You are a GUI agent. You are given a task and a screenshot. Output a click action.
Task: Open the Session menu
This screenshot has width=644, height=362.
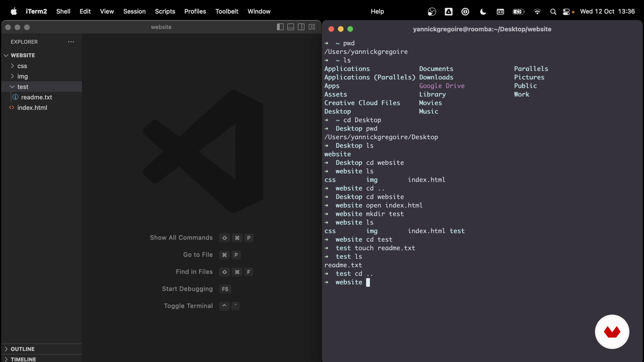click(x=134, y=12)
